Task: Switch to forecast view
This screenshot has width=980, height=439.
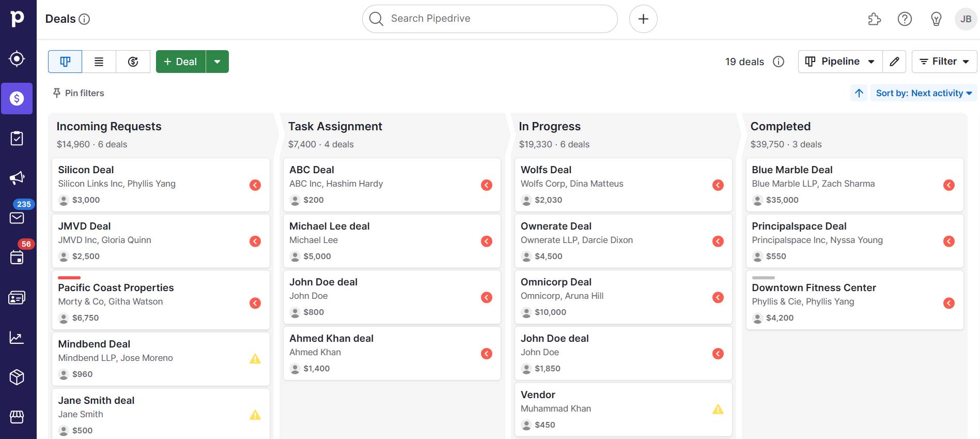Action: pos(133,62)
